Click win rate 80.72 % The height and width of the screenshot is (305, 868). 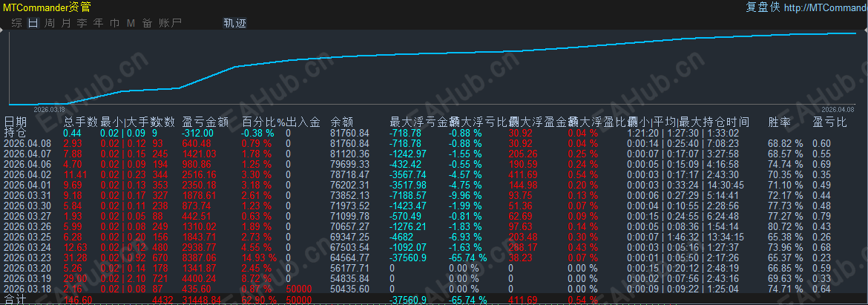click(x=785, y=227)
